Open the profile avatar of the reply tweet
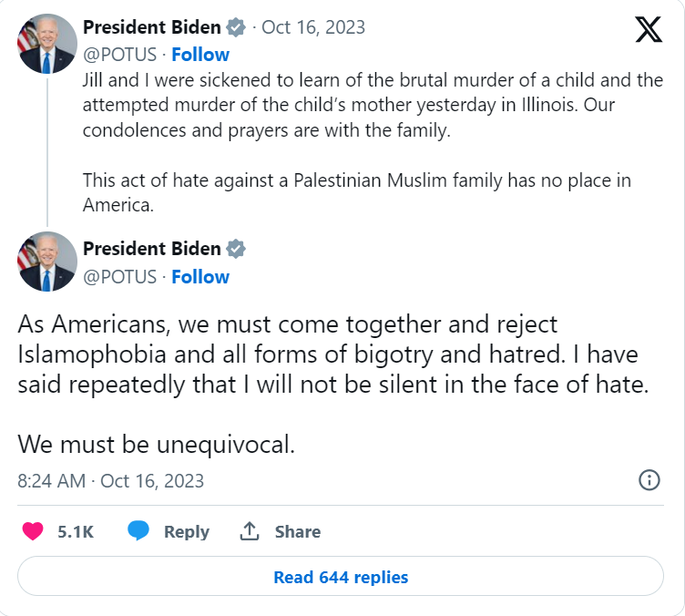Image resolution: width=685 pixels, height=616 pixels. [x=46, y=262]
